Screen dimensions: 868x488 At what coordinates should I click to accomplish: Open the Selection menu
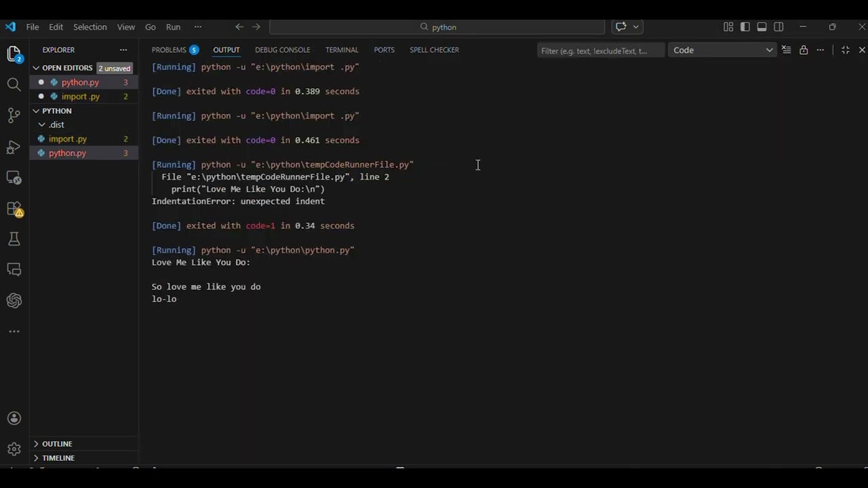point(90,27)
